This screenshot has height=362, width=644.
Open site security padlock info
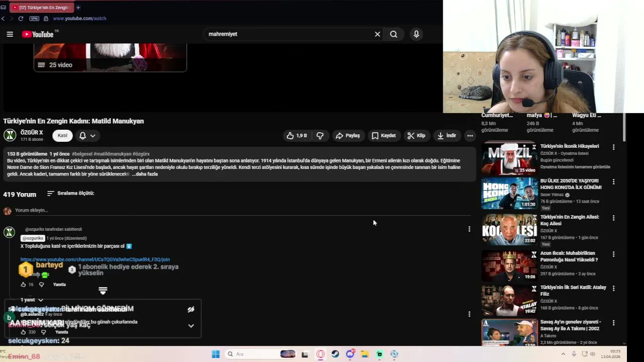[x=46, y=19]
